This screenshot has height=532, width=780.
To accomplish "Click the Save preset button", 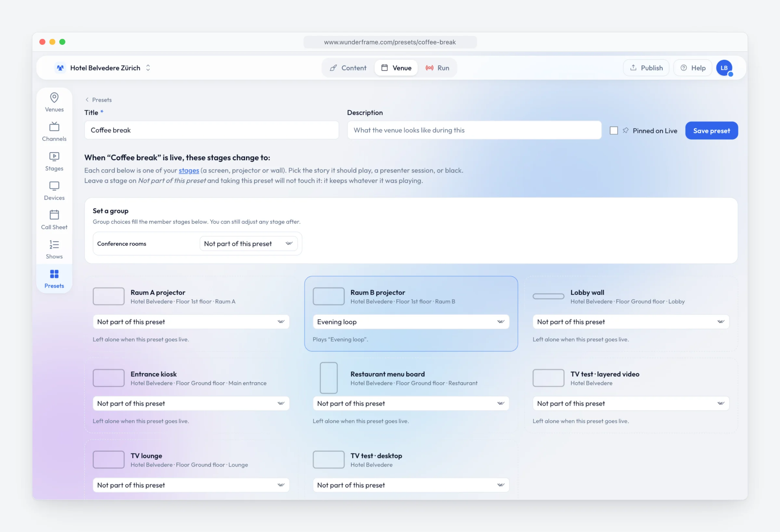I will coord(711,131).
